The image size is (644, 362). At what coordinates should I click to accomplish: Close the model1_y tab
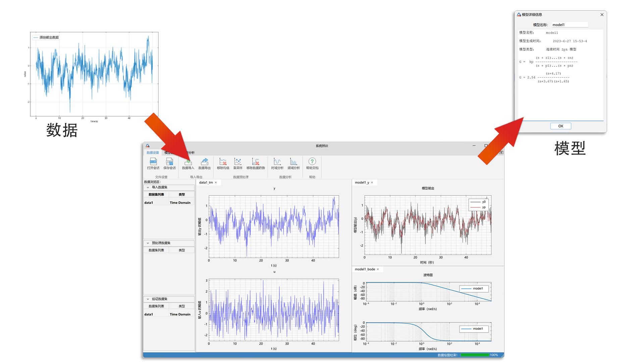(372, 182)
